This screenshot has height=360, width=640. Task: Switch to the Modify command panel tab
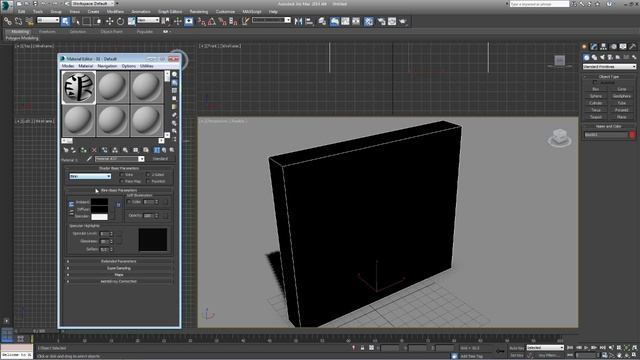point(594,47)
